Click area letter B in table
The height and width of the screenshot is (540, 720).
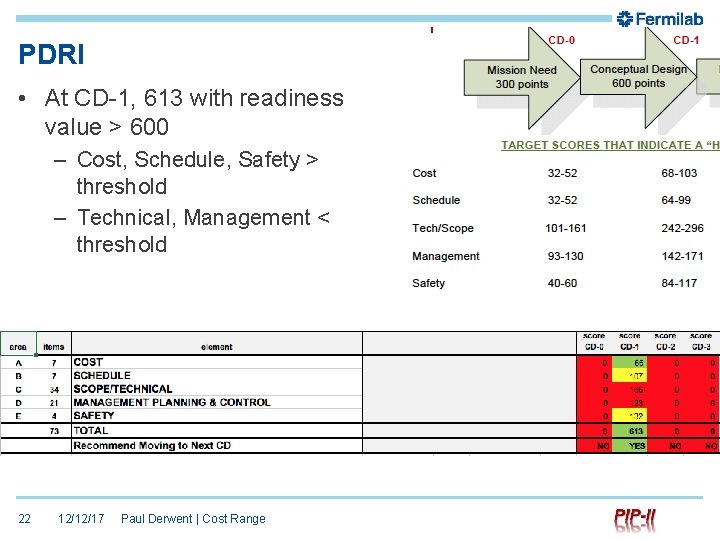tap(18, 376)
